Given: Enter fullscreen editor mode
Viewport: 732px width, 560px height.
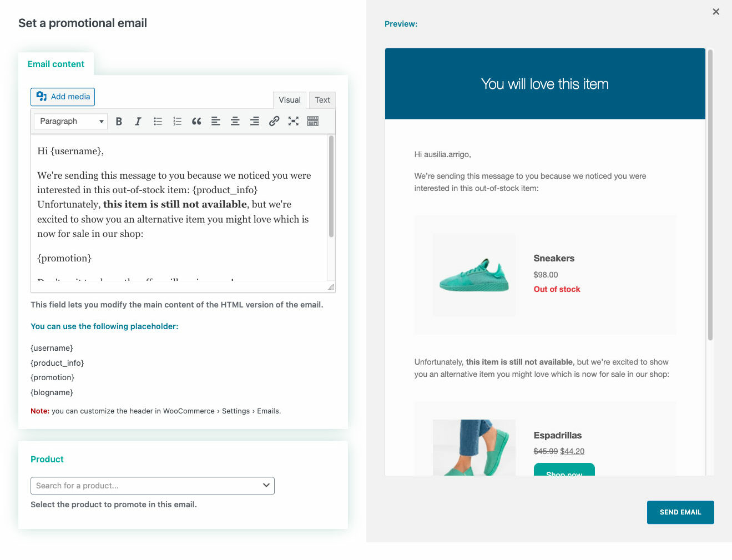Looking at the screenshot, I should pos(294,122).
